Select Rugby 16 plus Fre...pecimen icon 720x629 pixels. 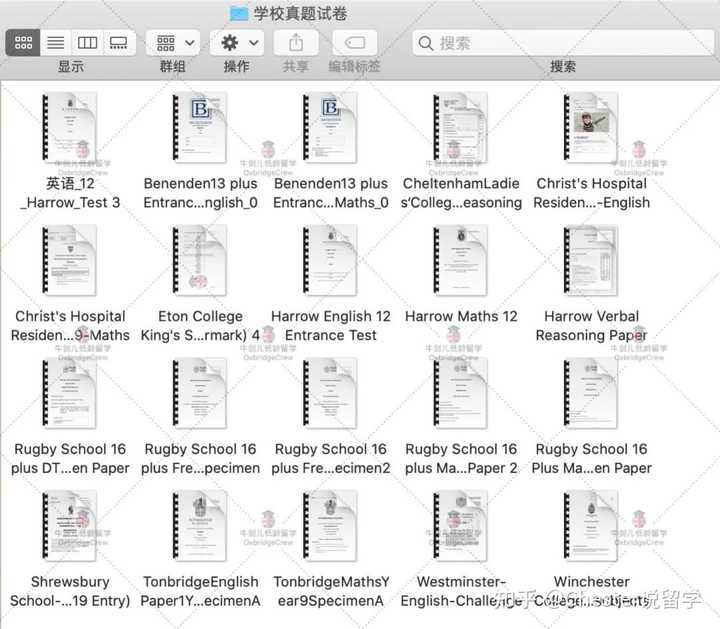(x=200, y=393)
